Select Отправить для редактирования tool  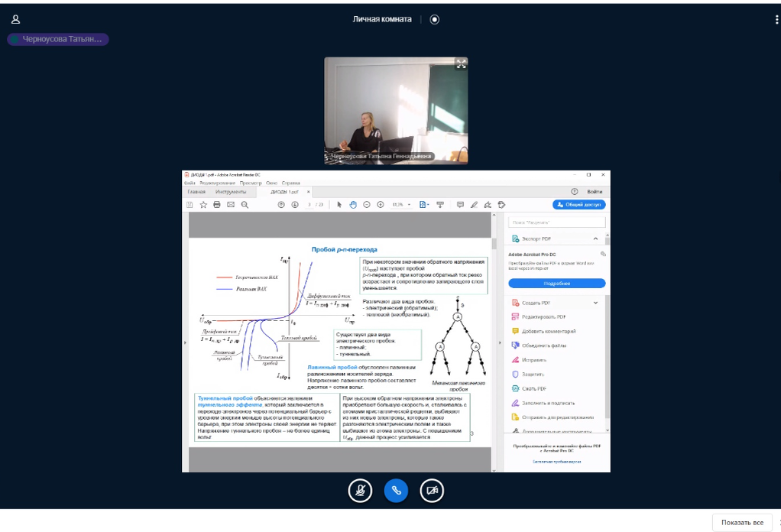pos(553,417)
